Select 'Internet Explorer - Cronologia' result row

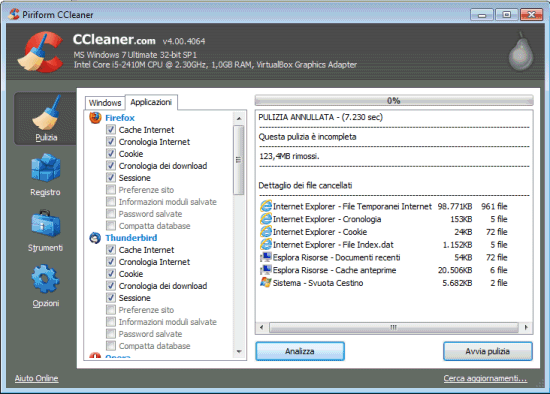384,219
